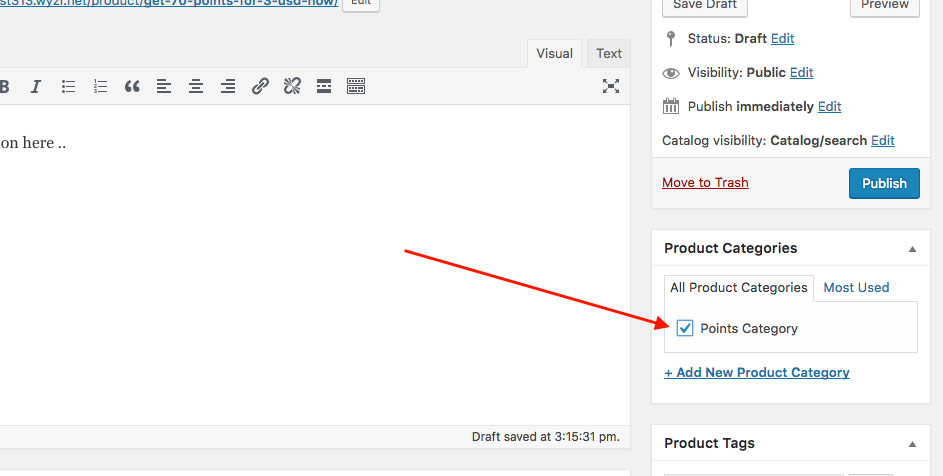This screenshot has height=476, width=943.
Task: Click the blue Publish button
Action: pyautogui.click(x=884, y=183)
